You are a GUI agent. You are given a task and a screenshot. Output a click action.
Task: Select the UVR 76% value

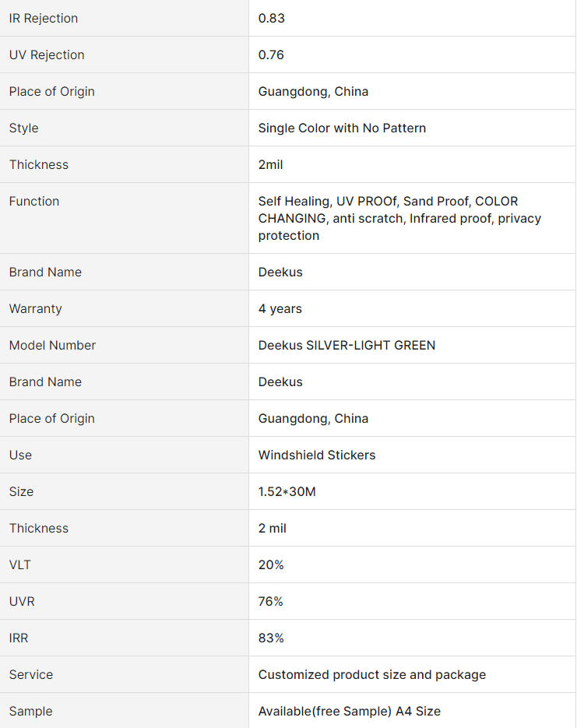pyautogui.click(x=271, y=602)
